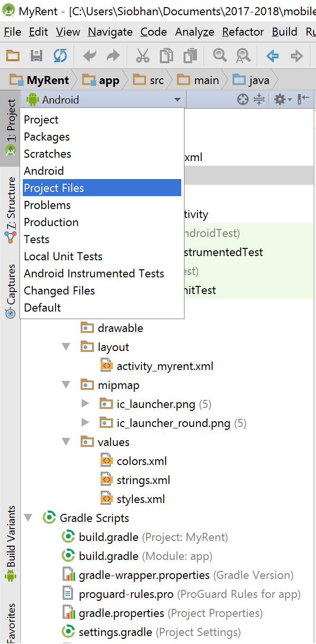Viewport: 316px width, 644px height.
Task: Copy using the duplicate-pages toolbar icon
Action: point(167,56)
